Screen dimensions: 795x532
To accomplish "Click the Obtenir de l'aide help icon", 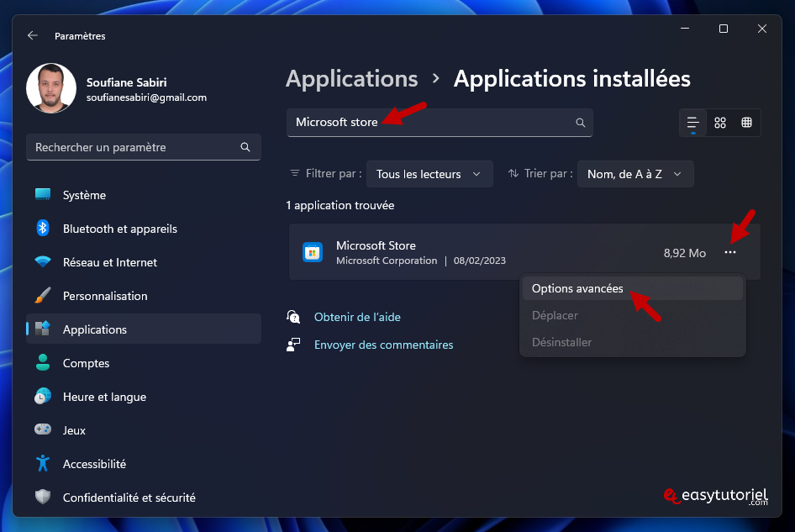I will [x=293, y=317].
